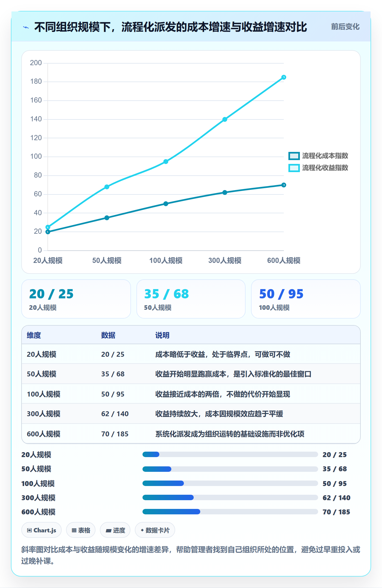Viewport: 382px width, 588px height.
Task: Click the 前后变化 label in header
Action: [x=345, y=27]
